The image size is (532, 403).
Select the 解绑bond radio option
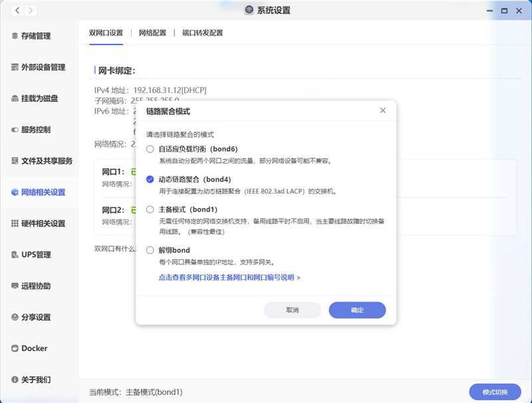tap(150, 250)
